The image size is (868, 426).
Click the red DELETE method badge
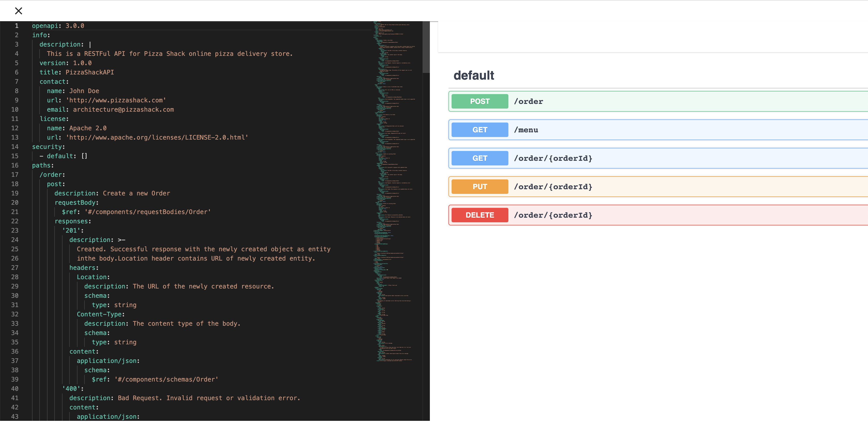pos(479,215)
